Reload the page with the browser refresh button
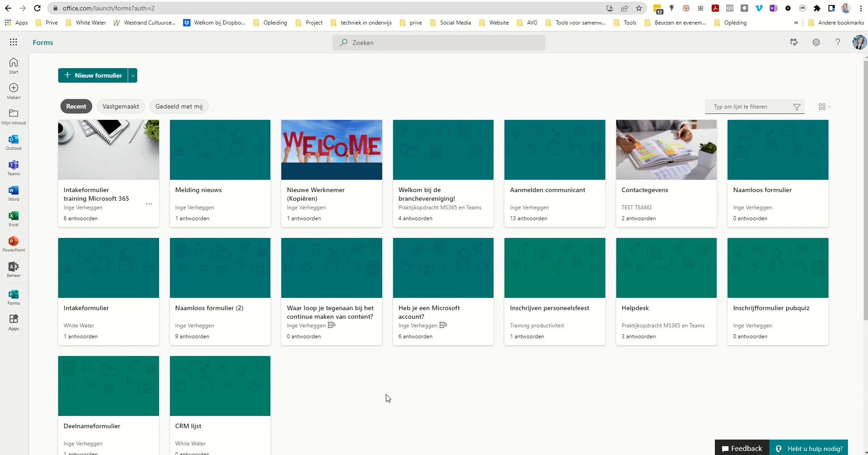The image size is (868, 455). pyautogui.click(x=37, y=8)
